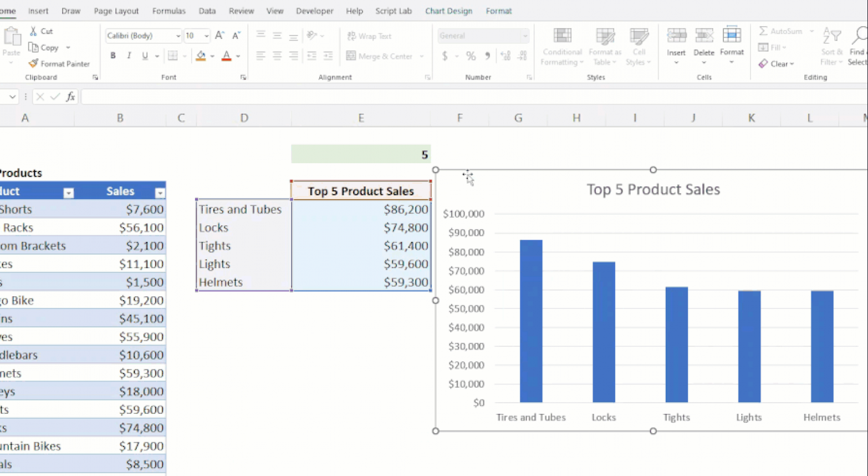Open the Chart Design tab
The height and width of the screenshot is (476, 868).
[x=449, y=11]
